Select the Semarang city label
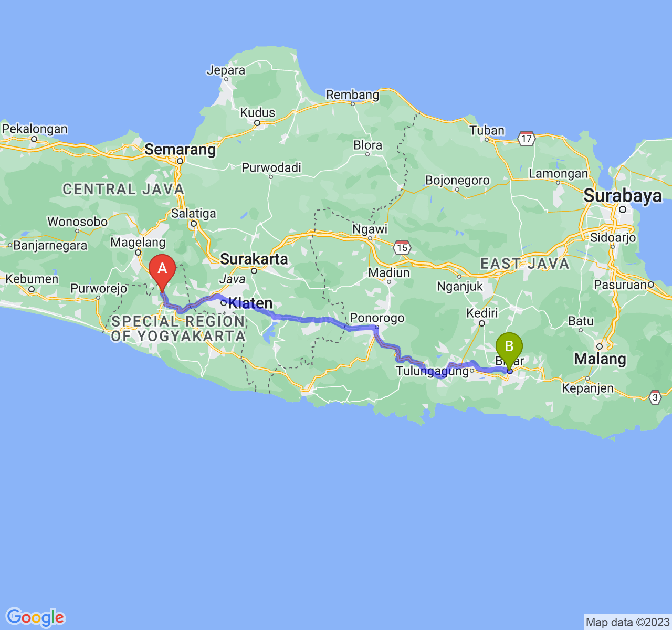672x630 pixels. click(x=180, y=150)
